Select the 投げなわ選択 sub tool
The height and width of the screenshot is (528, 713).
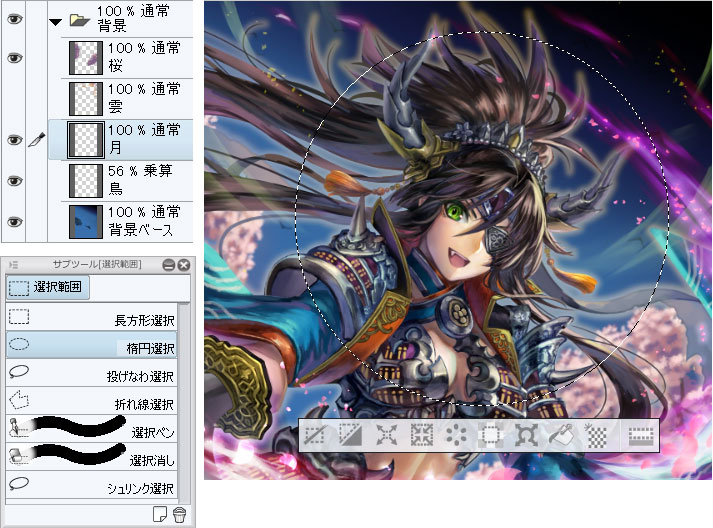point(91,372)
